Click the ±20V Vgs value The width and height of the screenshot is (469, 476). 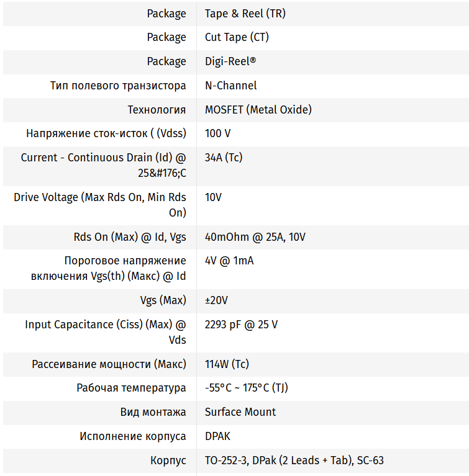pyautogui.click(x=217, y=300)
